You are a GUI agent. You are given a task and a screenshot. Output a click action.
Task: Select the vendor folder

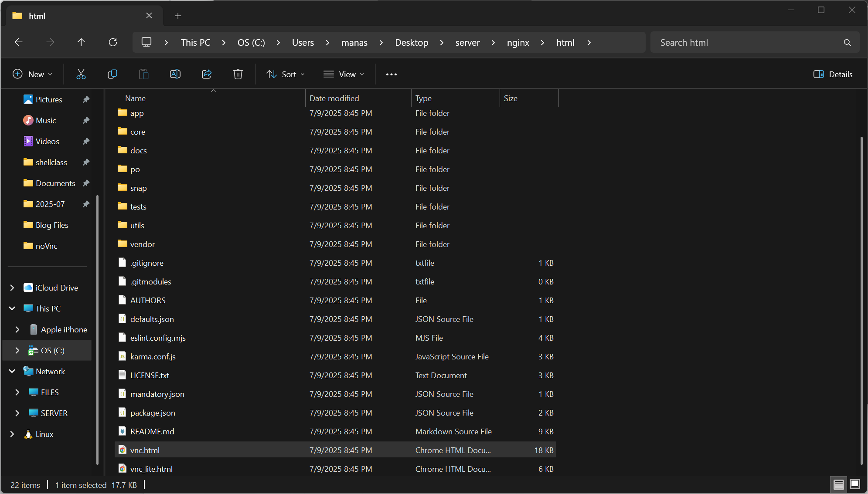point(335,244)
